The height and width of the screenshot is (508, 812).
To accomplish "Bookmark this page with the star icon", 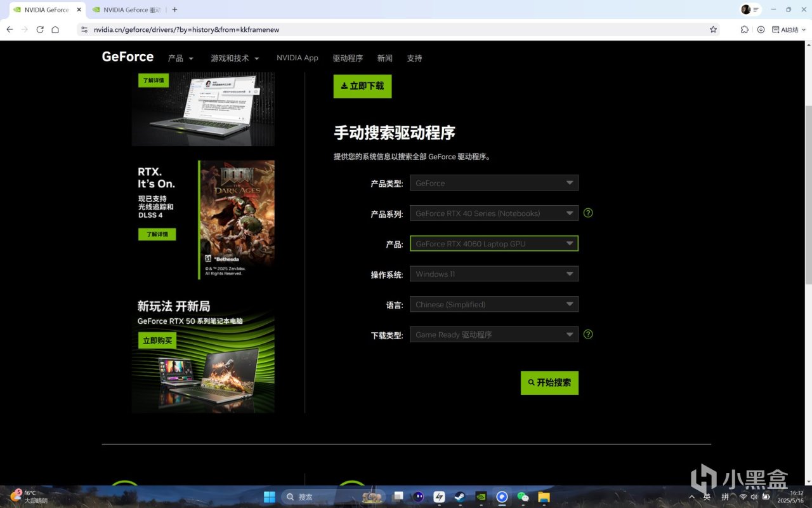I will tap(713, 29).
